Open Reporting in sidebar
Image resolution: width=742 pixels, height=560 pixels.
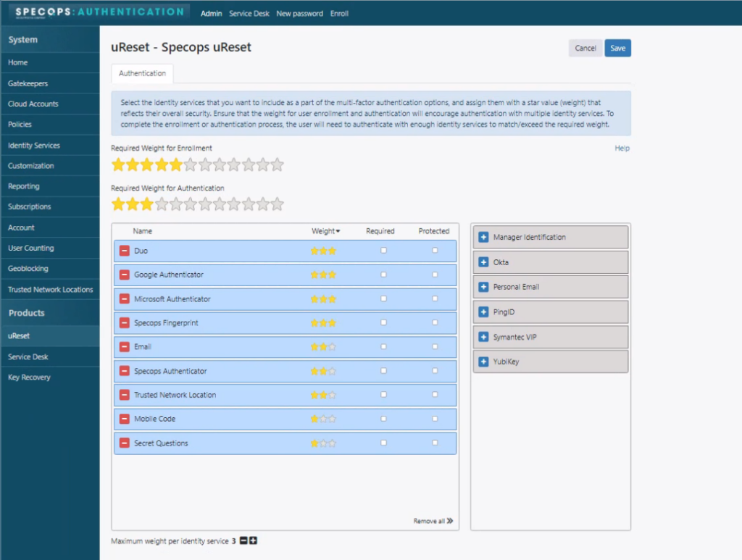50,186
